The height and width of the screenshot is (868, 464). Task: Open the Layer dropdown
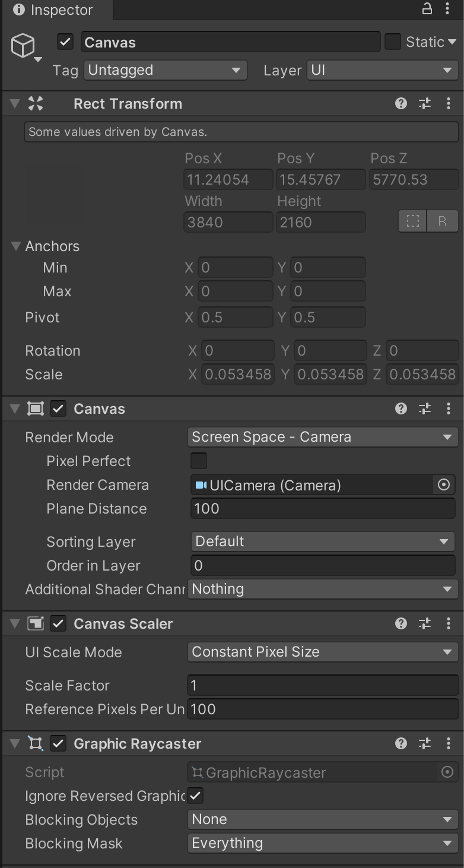pyautogui.click(x=382, y=70)
